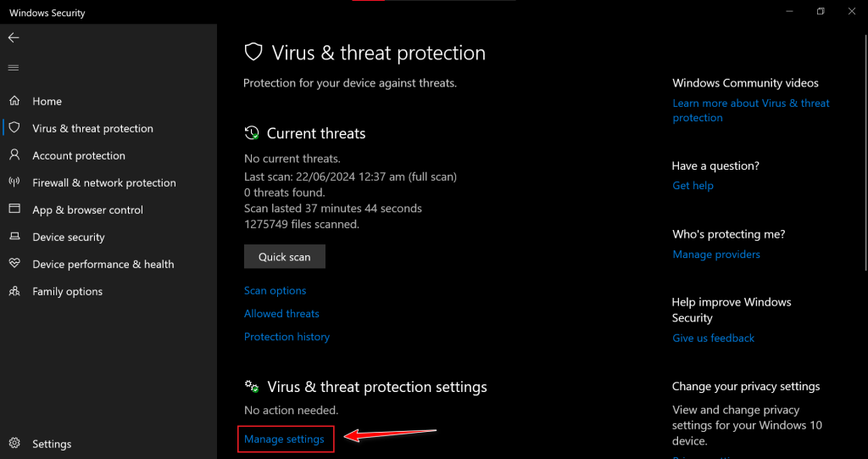The height and width of the screenshot is (459, 868).
Task: Select Device performance & health heart icon
Action: point(14,264)
